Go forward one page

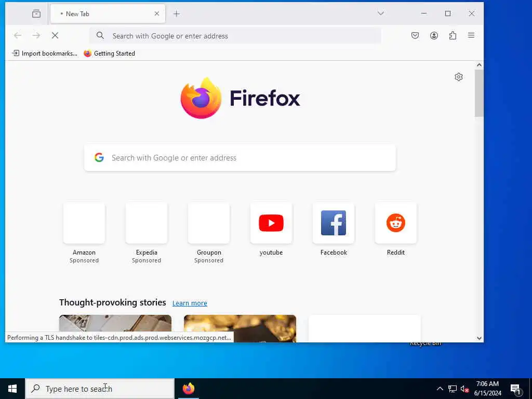click(36, 35)
